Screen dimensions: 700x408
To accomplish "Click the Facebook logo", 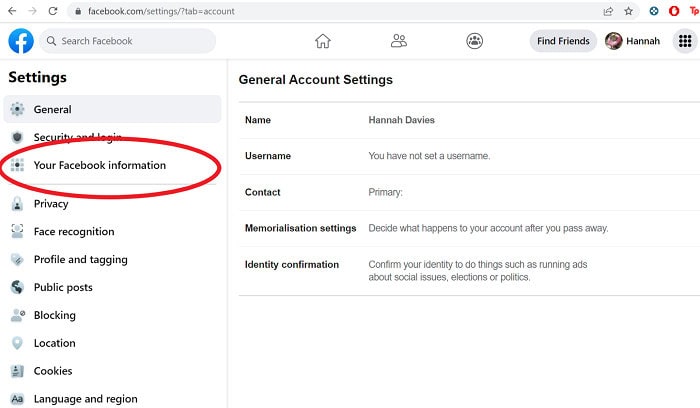I will (x=21, y=41).
